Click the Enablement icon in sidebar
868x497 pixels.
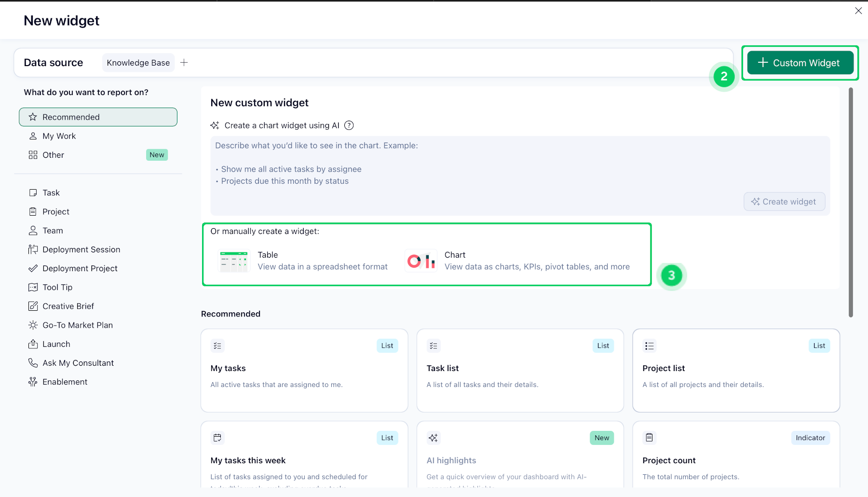33,382
